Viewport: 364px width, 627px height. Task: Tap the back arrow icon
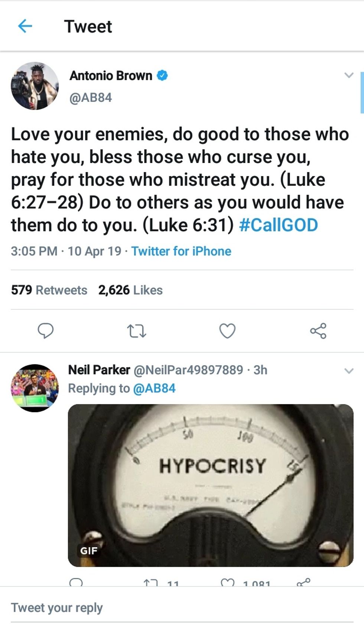[25, 26]
